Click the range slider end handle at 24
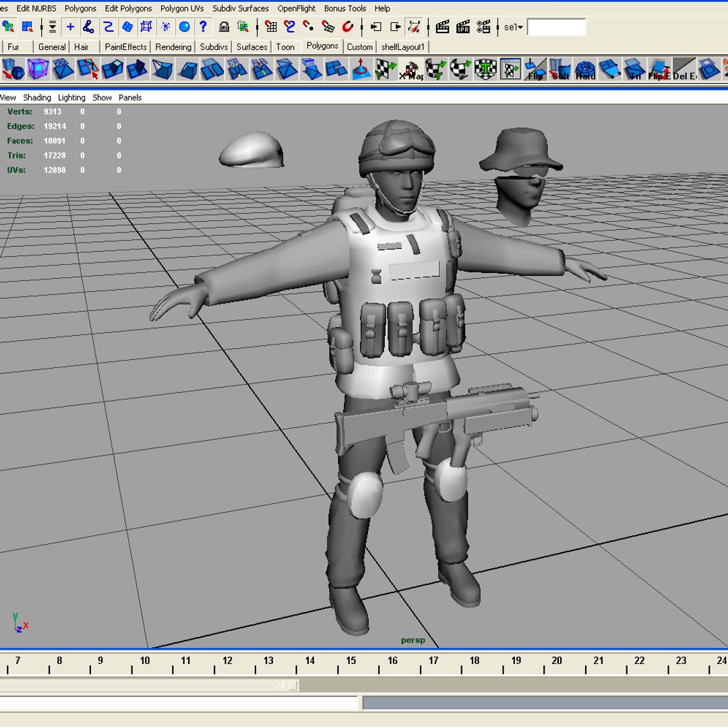The height and width of the screenshot is (728, 728). click(x=293, y=686)
